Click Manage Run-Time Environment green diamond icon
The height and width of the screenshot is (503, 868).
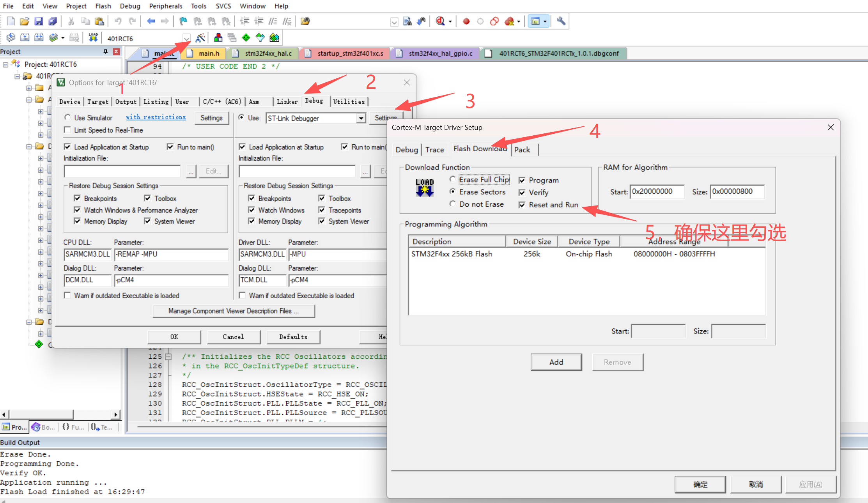click(x=246, y=38)
